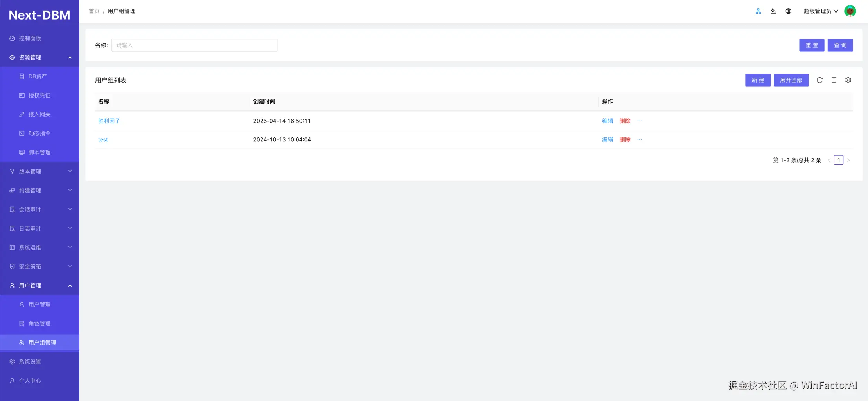Click the 日志审计 log icon
Viewport: 868px width, 401px height.
[x=12, y=228]
